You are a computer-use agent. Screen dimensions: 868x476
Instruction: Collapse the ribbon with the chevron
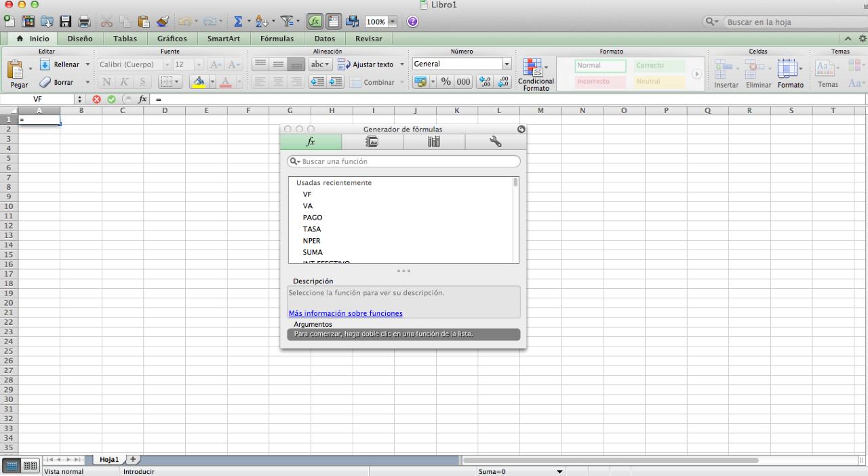point(847,39)
